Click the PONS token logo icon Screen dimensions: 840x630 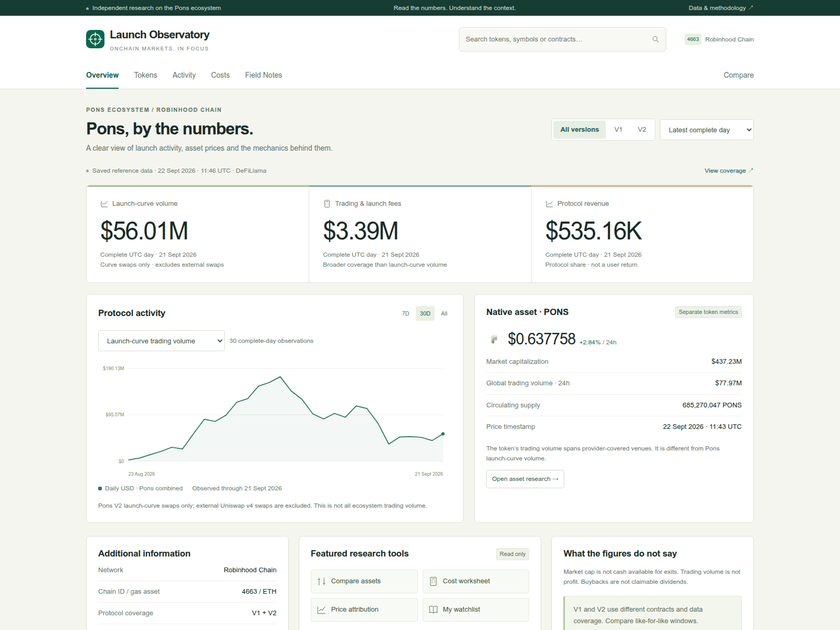click(494, 339)
